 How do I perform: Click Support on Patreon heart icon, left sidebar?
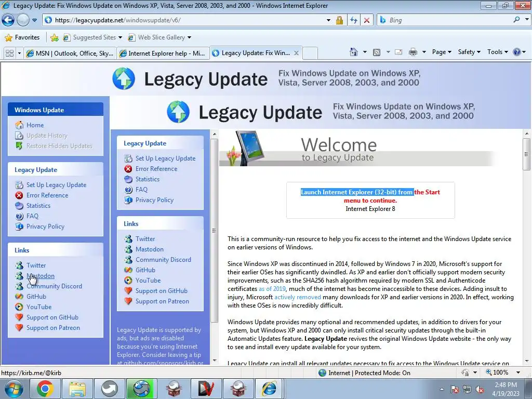pos(19,328)
